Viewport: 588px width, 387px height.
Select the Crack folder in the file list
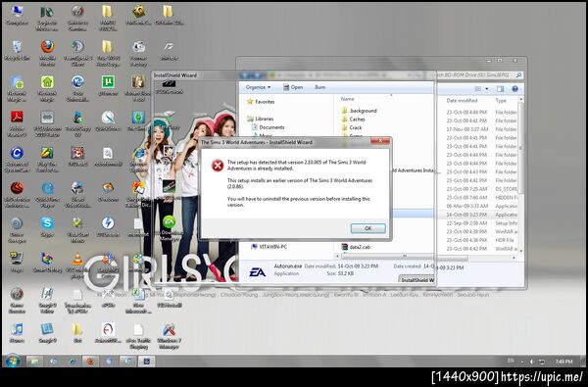[x=352, y=127]
